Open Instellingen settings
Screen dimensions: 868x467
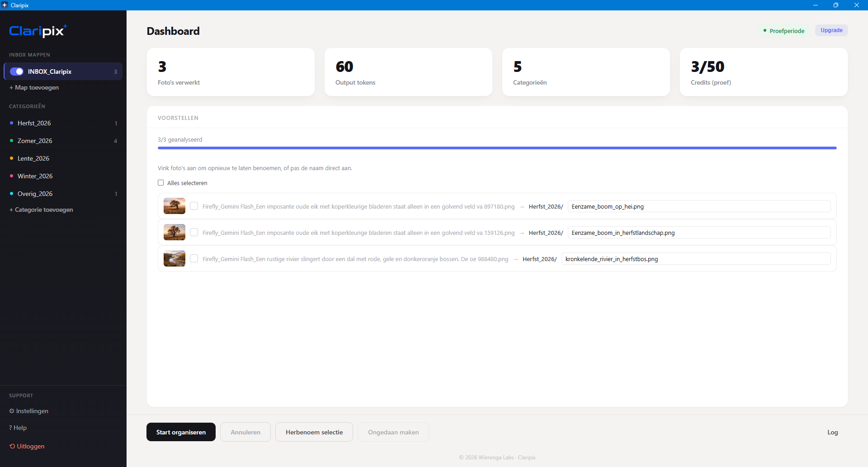pyautogui.click(x=29, y=411)
